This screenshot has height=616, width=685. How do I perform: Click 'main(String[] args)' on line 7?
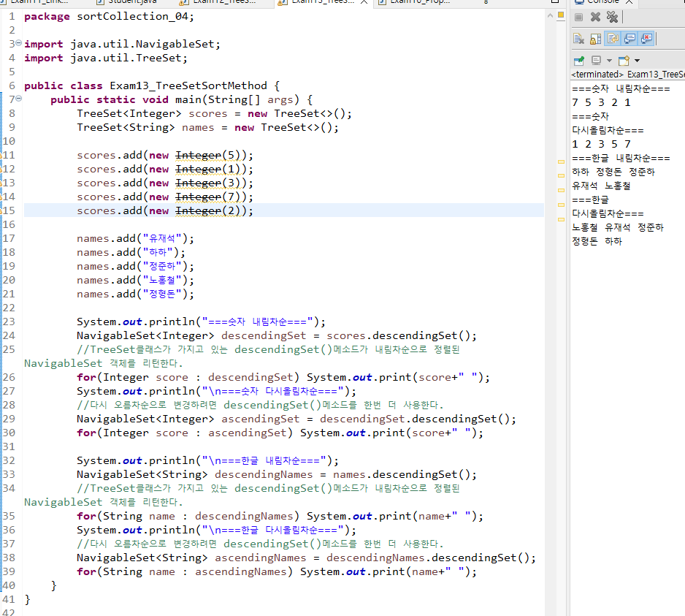pyautogui.click(x=237, y=99)
